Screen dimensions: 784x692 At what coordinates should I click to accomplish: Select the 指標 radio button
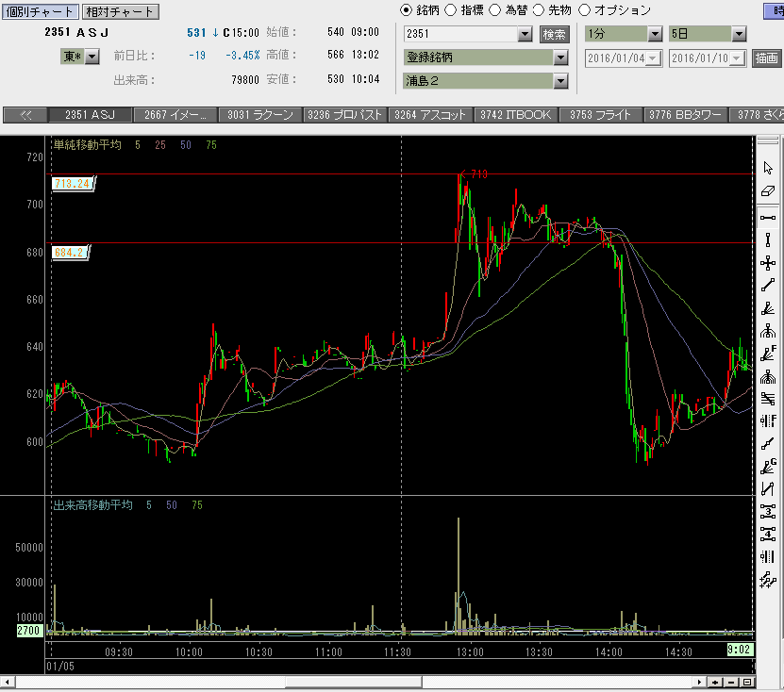450,10
